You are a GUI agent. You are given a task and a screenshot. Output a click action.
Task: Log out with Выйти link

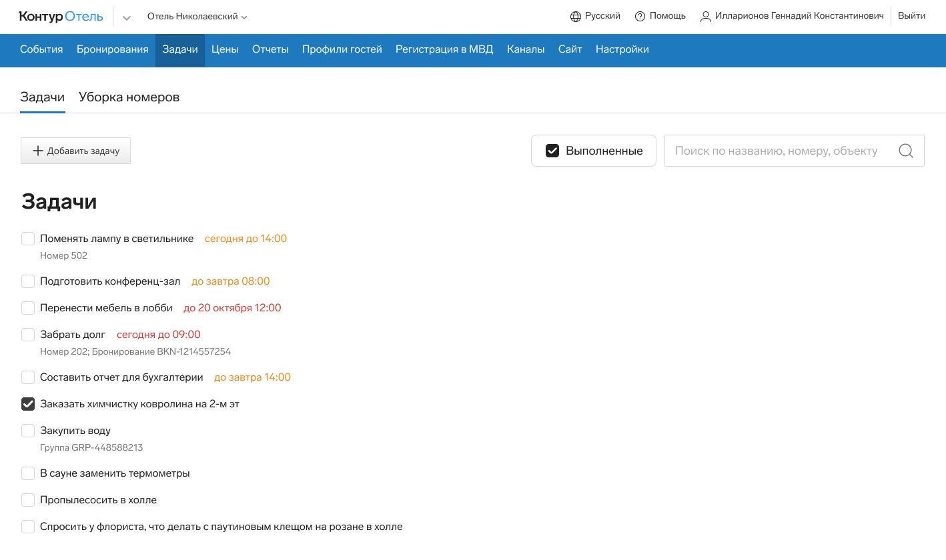(x=911, y=15)
